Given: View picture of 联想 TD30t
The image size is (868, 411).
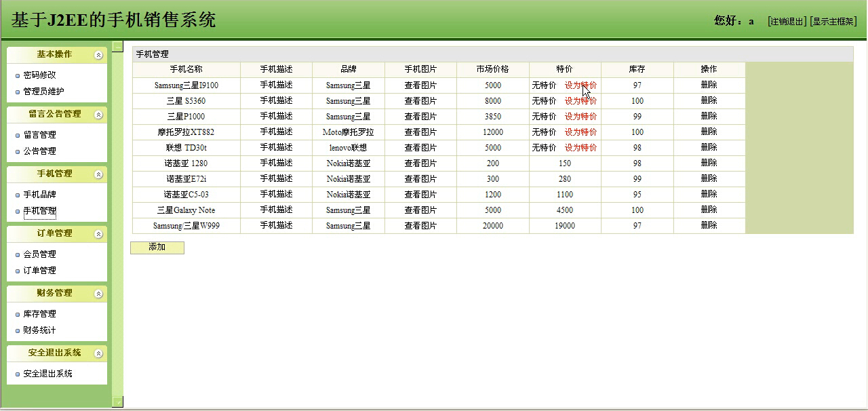Looking at the screenshot, I should [x=420, y=148].
